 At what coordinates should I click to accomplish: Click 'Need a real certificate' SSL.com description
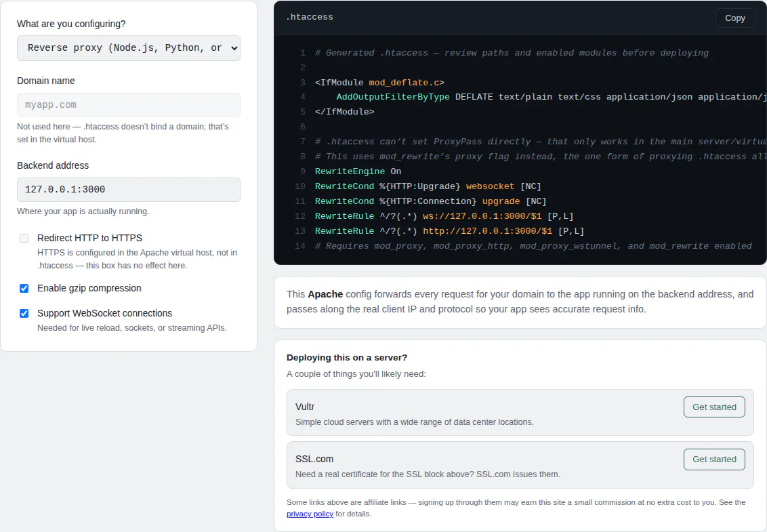point(428,474)
